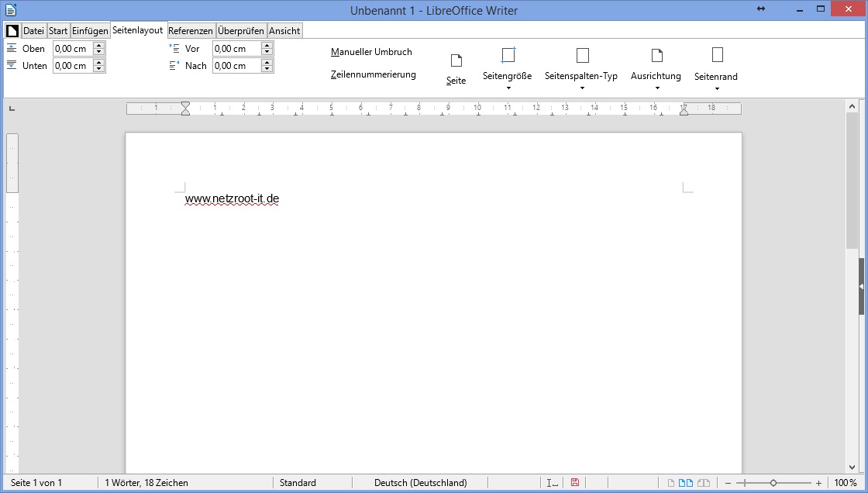Screen dimensions: 868x493
Task: Click the Vor indent icon
Action: [174, 48]
